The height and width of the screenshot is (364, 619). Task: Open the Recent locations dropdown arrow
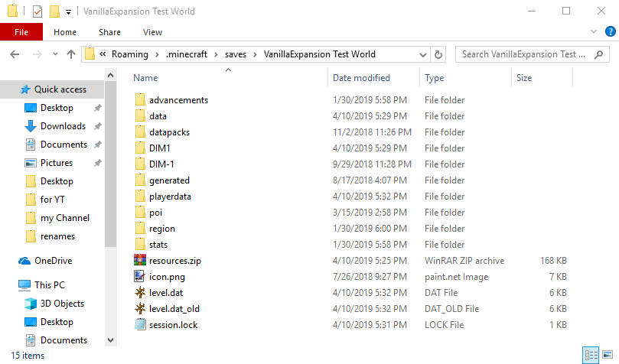(55, 54)
